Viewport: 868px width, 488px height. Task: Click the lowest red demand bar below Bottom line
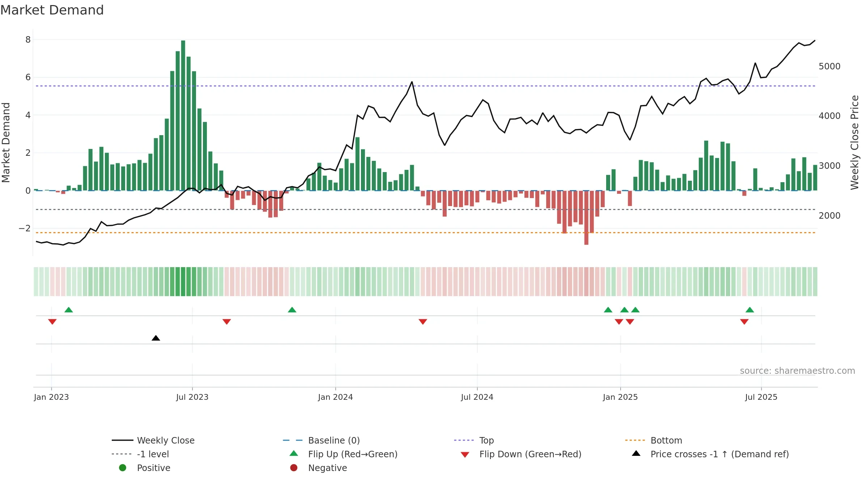click(586, 218)
